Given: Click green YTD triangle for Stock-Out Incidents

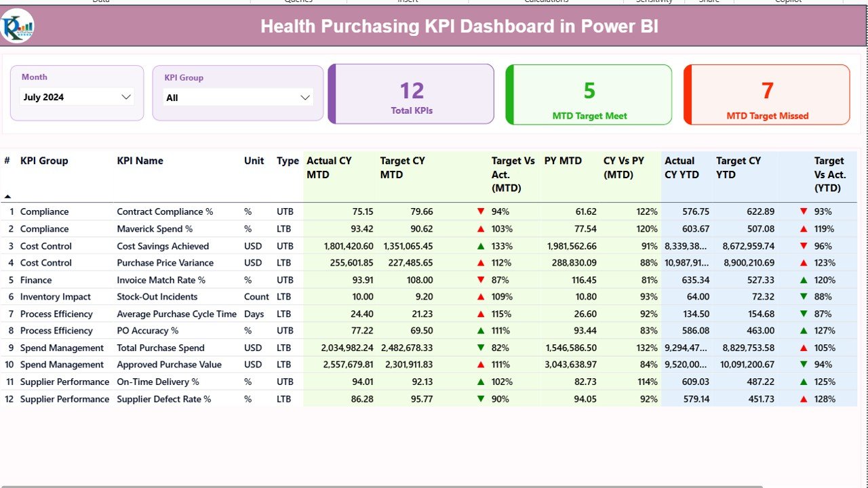Looking at the screenshot, I should pyautogui.click(x=802, y=296).
